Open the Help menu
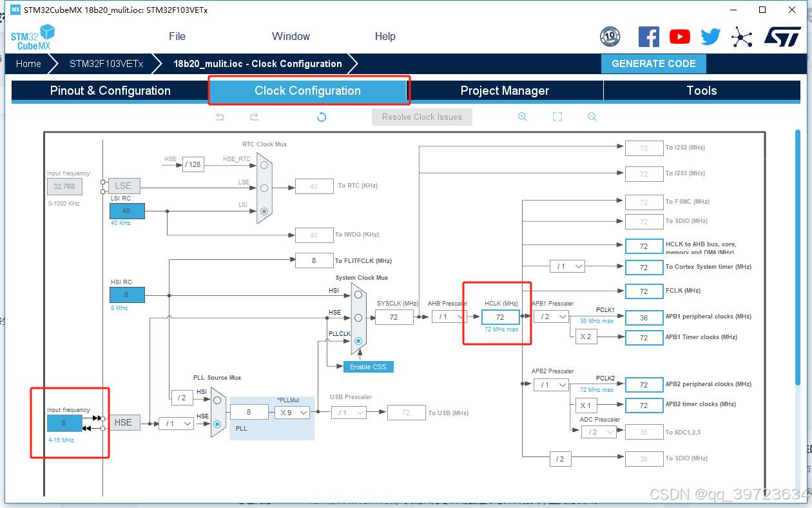The height and width of the screenshot is (508, 812). [385, 36]
